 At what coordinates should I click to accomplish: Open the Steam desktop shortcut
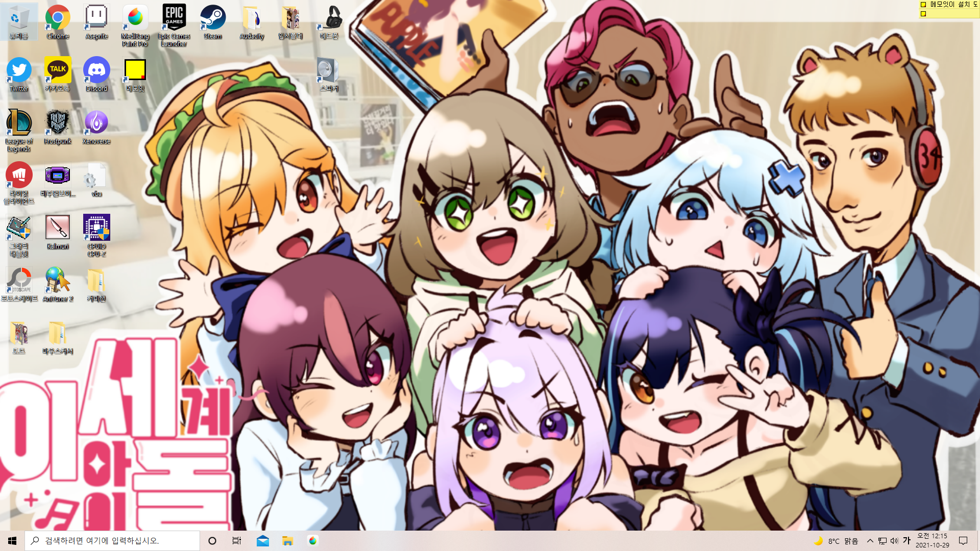click(x=213, y=22)
